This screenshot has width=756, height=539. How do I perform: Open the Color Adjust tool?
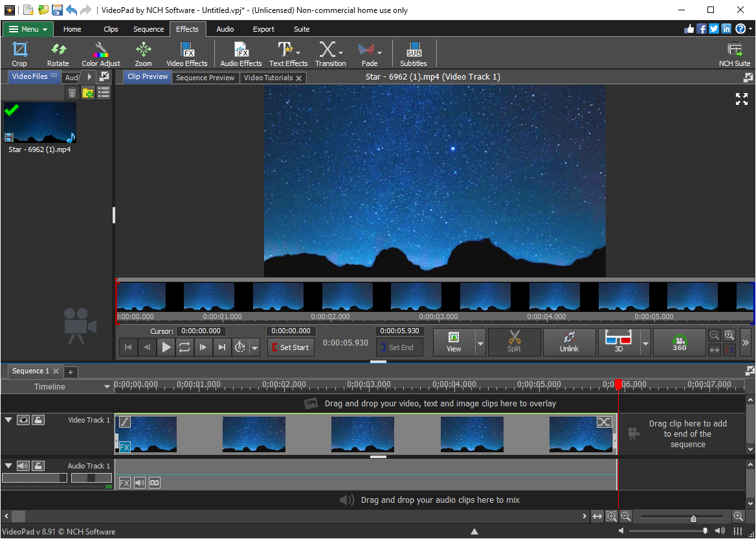tap(101, 54)
